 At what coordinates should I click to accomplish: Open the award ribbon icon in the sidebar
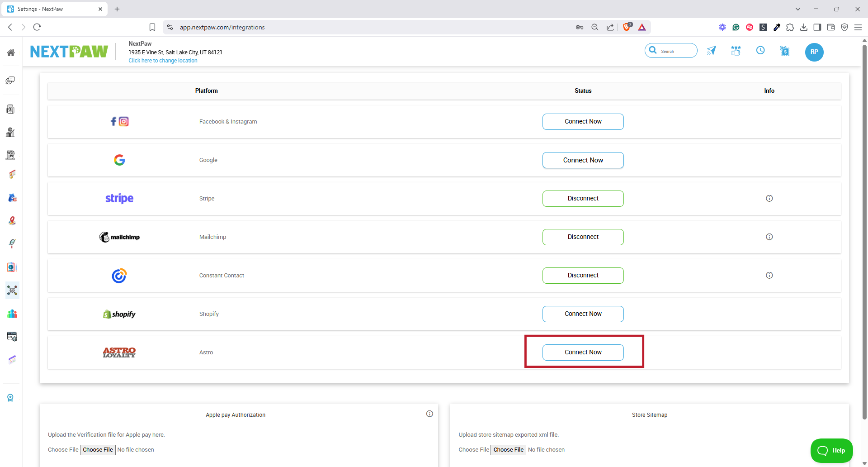click(x=10, y=398)
